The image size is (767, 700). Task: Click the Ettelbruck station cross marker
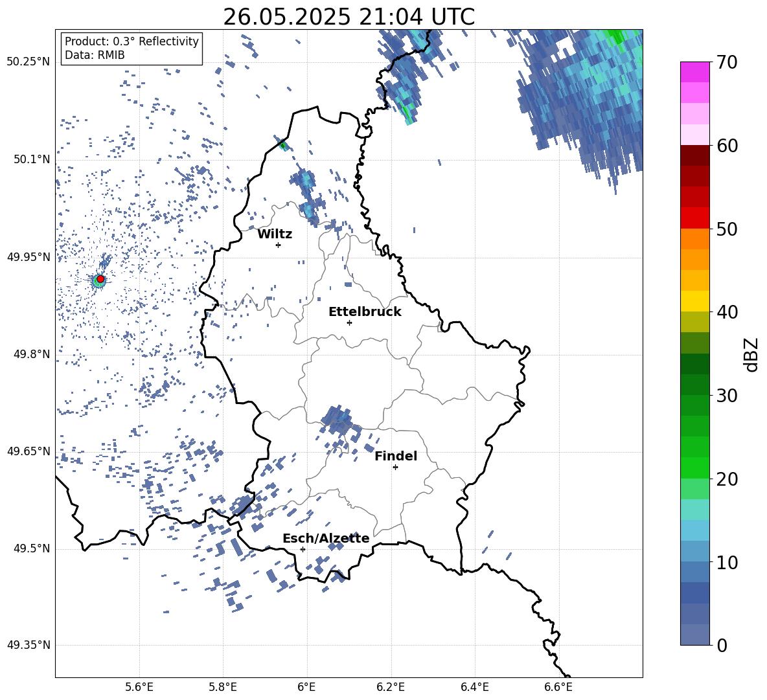[349, 322]
